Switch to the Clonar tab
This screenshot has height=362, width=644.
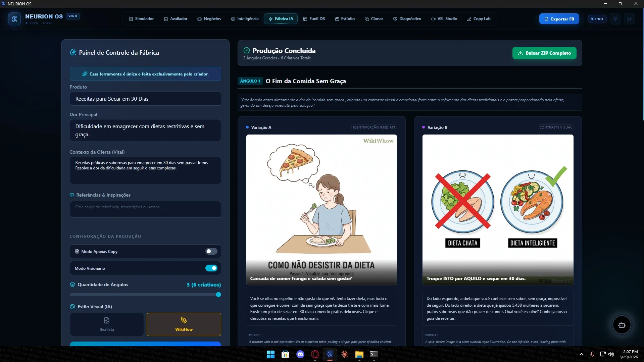[374, 19]
